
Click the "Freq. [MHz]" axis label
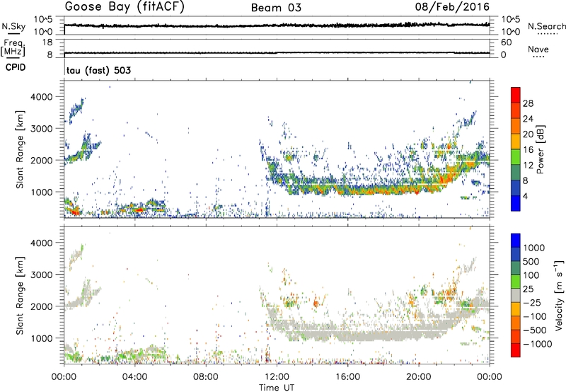[13, 47]
